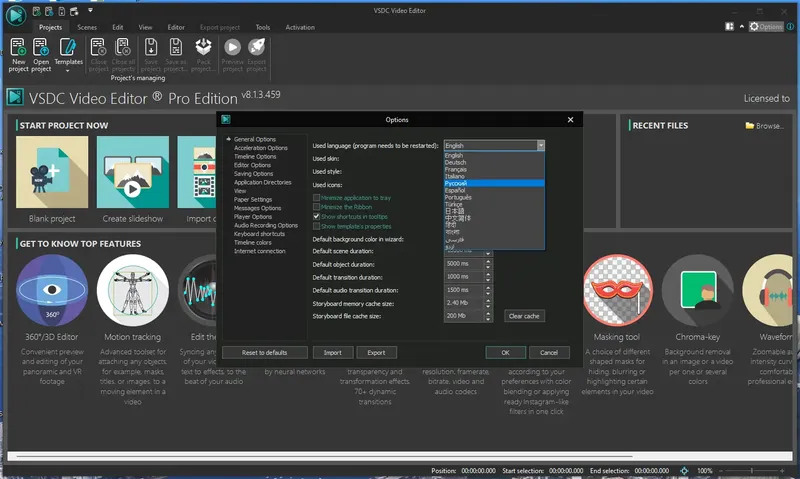This screenshot has width=800, height=479.
Task: Open the Motion tracking feature icon
Action: click(x=133, y=290)
